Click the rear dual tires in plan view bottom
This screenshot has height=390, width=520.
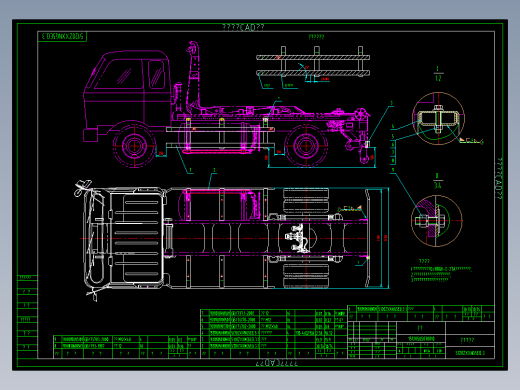click(306, 276)
